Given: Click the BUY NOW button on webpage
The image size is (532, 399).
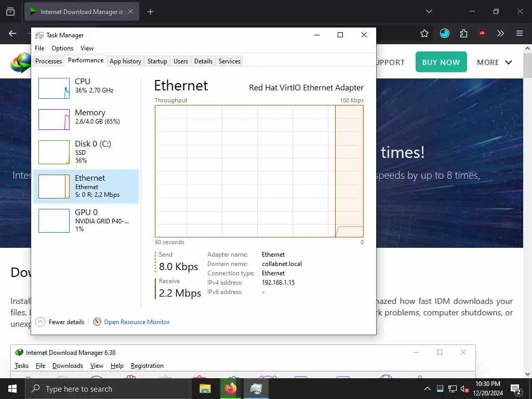Looking at the screenshot, I should click(x=441, y=62).
